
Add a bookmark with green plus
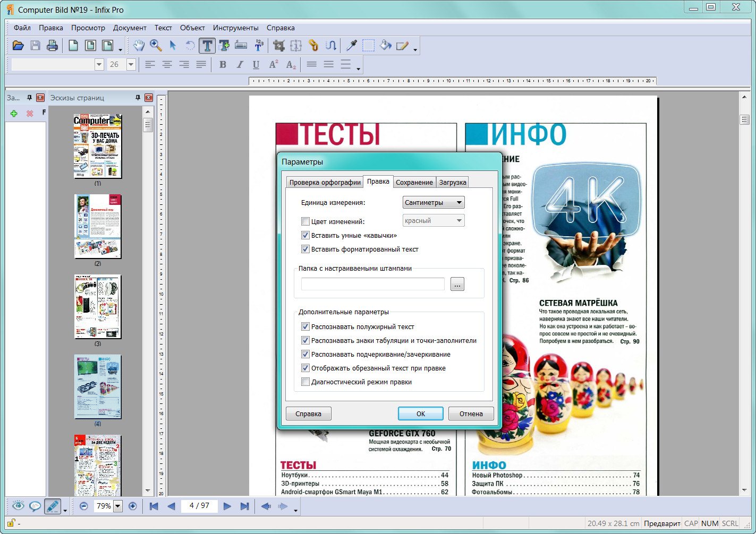point(14,113)
